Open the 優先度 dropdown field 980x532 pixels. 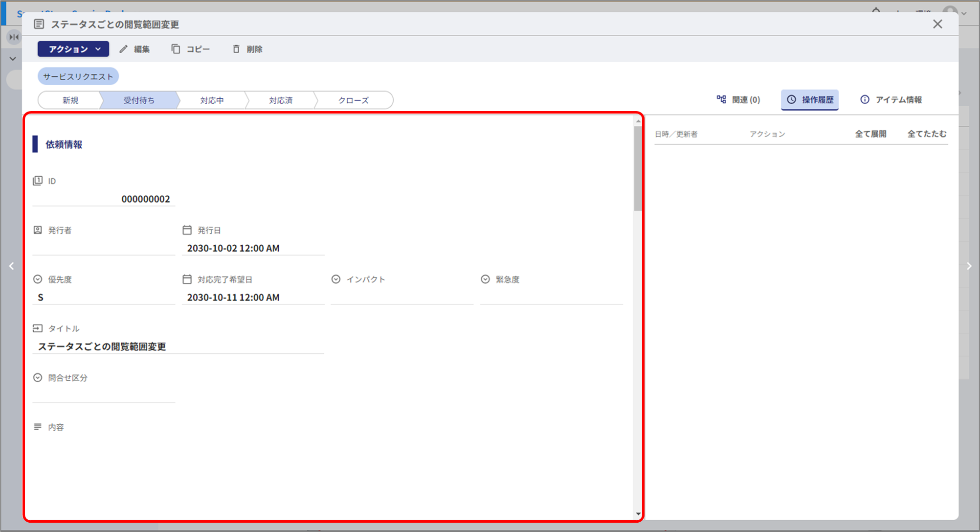point(104,297)
